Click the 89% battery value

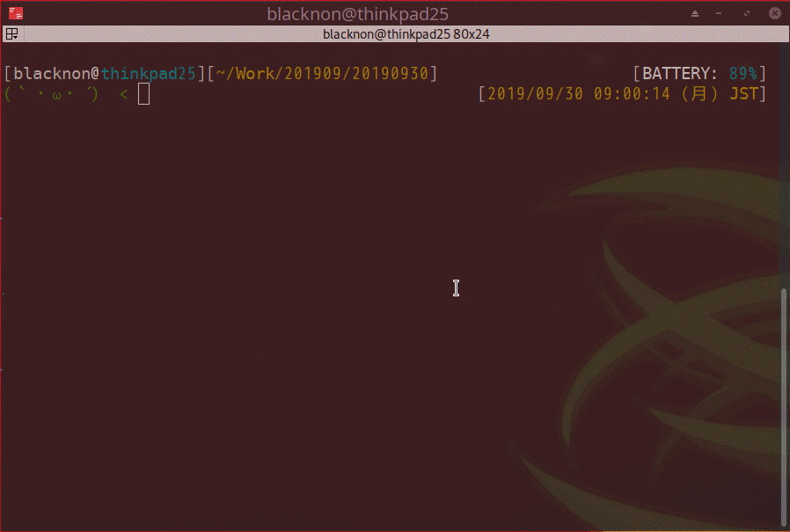743,74
